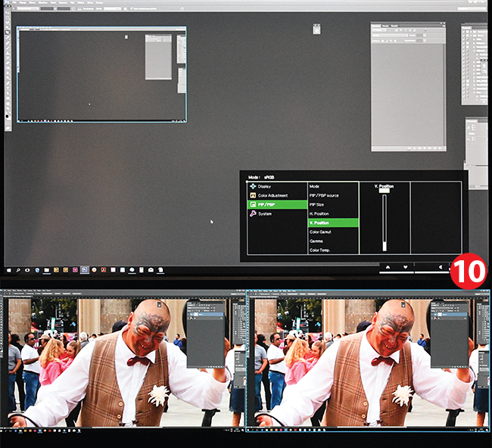Viewport: 492px width, 448px height.
Task: Open the taskbar Search icon
Action: [18, 269]
